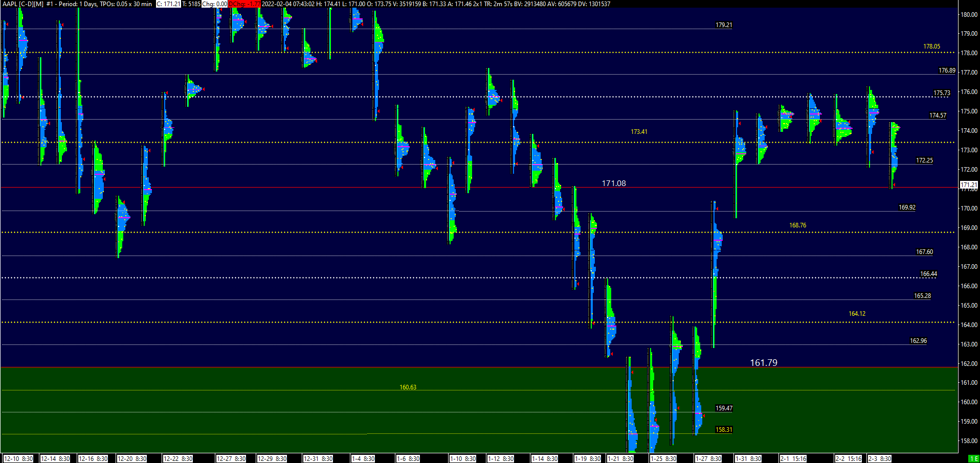980x463 pixels.
Task: Click the T: 5185 trade counter in header
Action: [192, 4]
